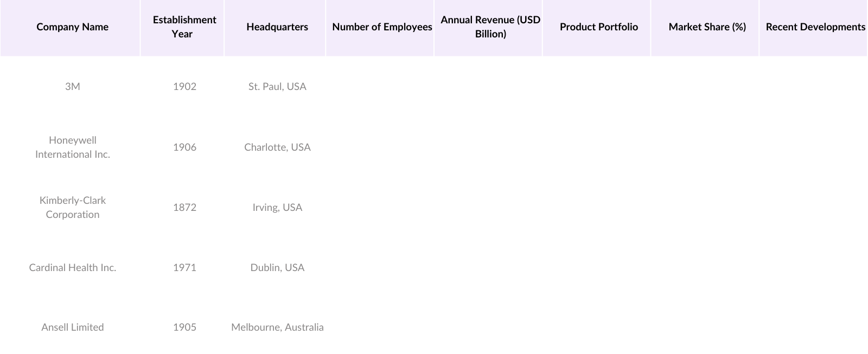
Task: Click the Annual Revenue (USD Billion) header
Action: (x=490, y=27)
